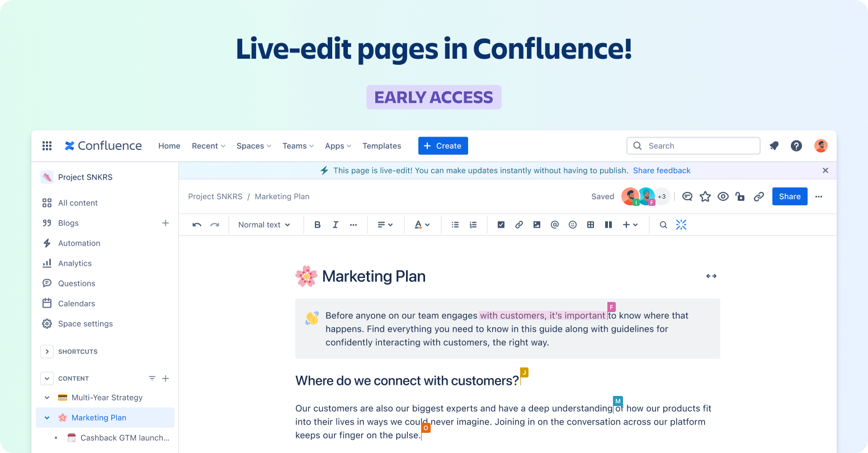
Task: Open more text formatting options
Action: pyautogui.click(x=353, y=225)
